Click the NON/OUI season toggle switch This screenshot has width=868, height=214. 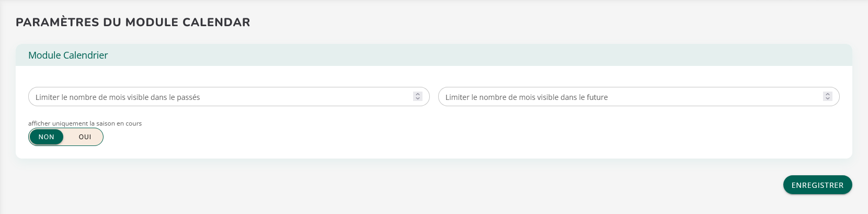[x=66, y=137]
